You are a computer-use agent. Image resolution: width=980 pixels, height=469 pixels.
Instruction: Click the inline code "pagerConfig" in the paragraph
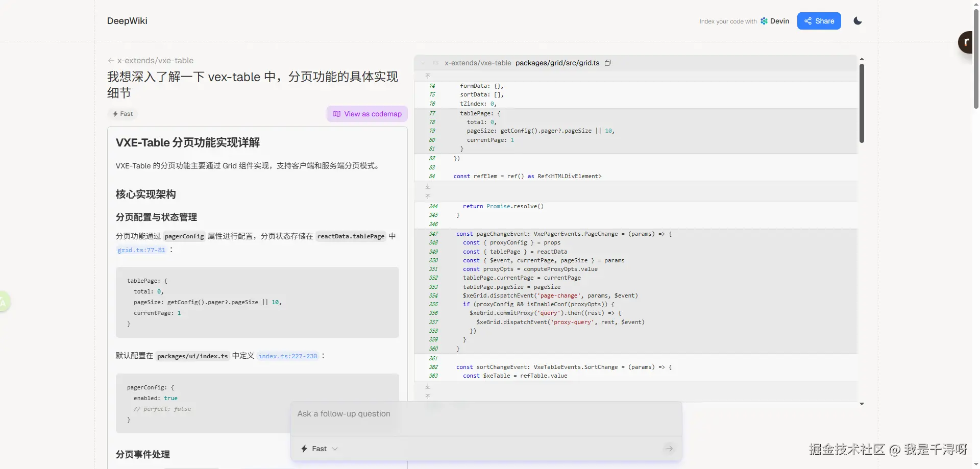[x=184, y=236]
